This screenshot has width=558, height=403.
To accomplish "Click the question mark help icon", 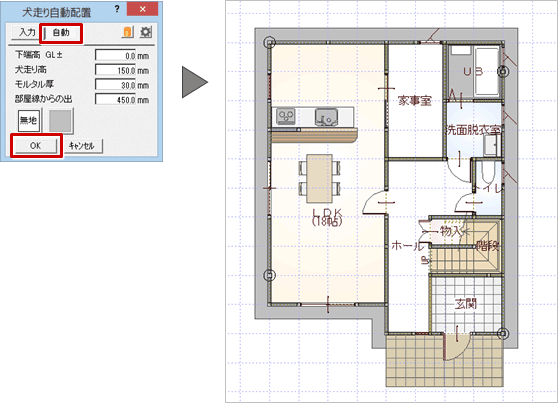I will [117, 10].
